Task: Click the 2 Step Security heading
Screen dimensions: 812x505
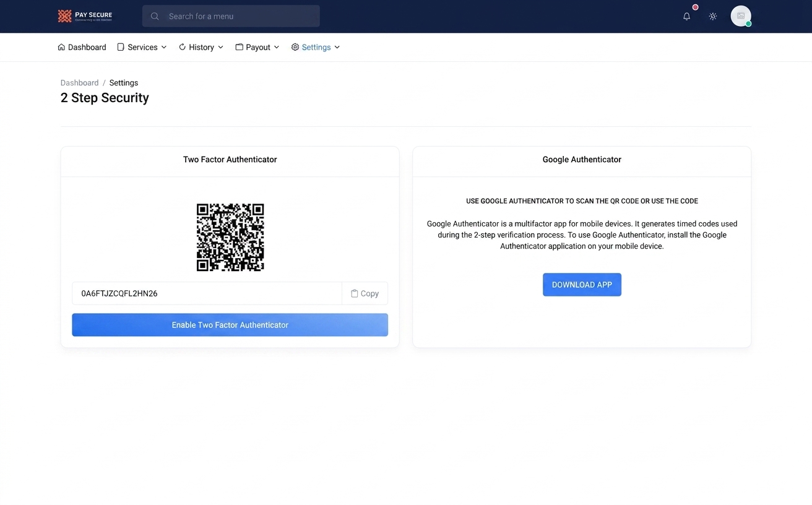Action: click(x=105, y=98)
